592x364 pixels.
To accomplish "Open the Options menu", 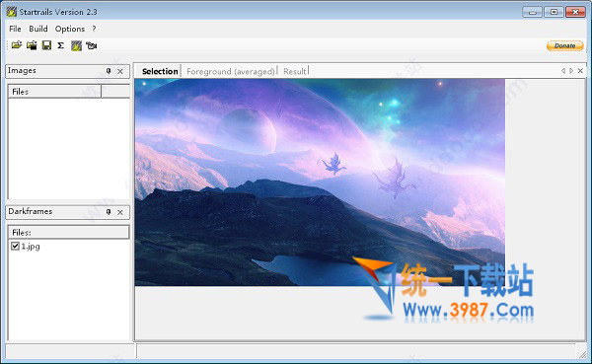I will [70, 29].
